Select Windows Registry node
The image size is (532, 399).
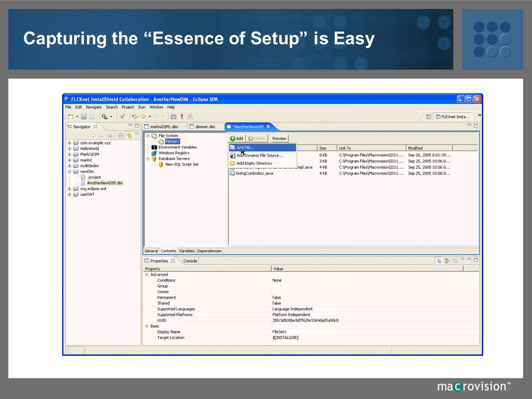click(171, 153)
